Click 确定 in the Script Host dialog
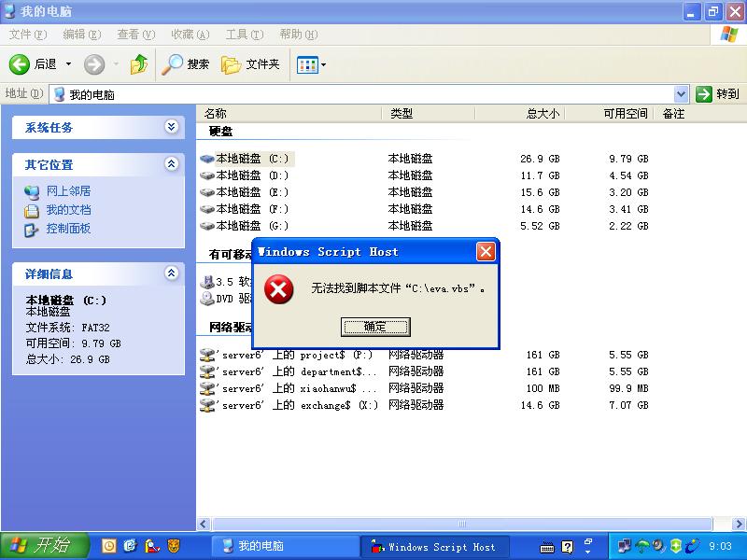Viewport: 747px width, 560px height. pyautogui.click(x=375, y=327)
